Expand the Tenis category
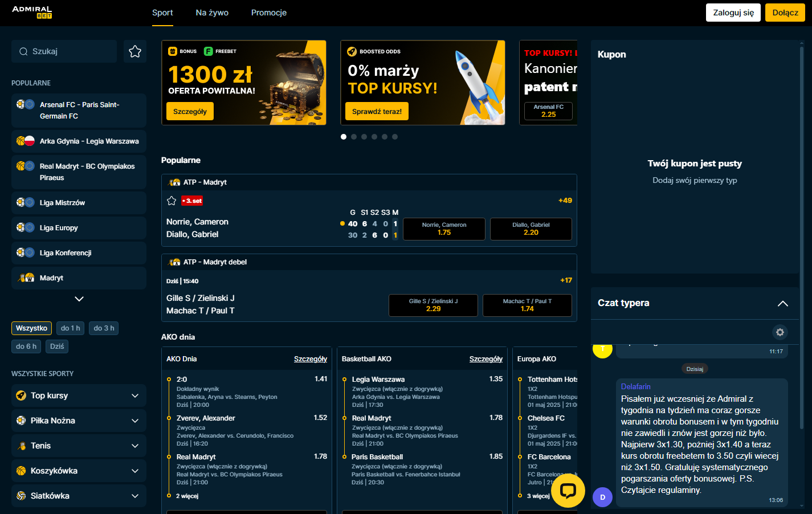812x514 pixels. (135, 446)
